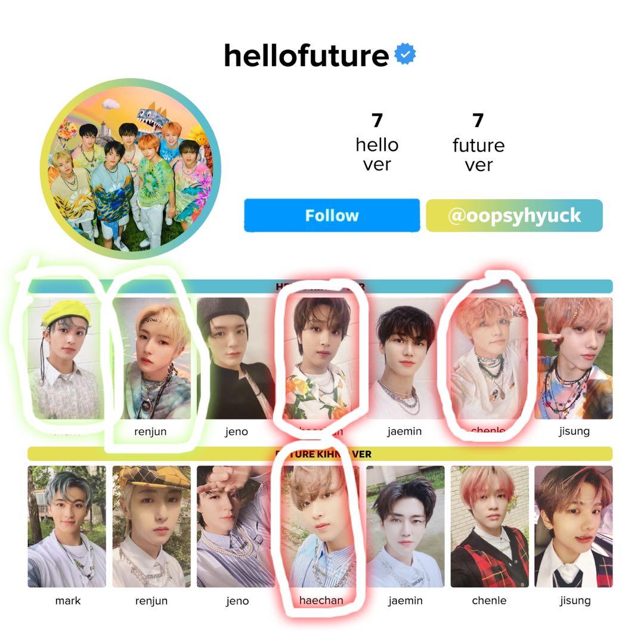This screenshot has height=644, width=644.
Task: Click the blue Hello Kihno ver banner
Action: pos(320,286)
